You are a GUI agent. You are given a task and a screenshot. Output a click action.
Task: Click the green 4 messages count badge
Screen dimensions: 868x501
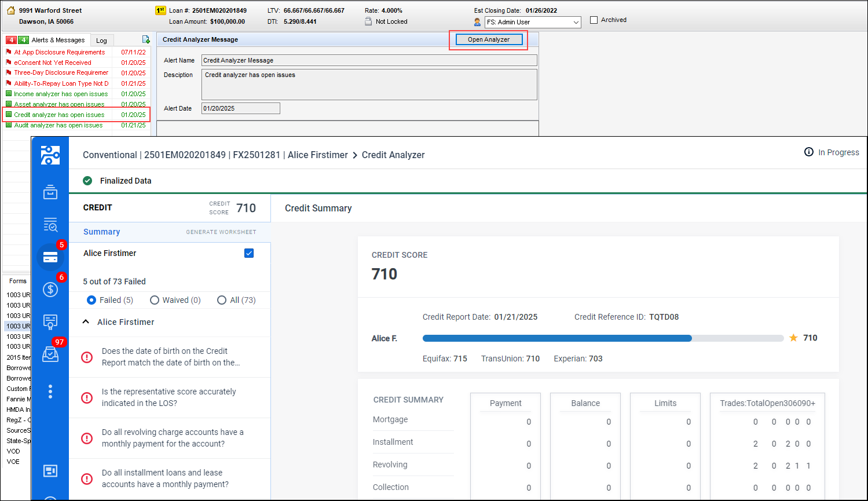23,40
